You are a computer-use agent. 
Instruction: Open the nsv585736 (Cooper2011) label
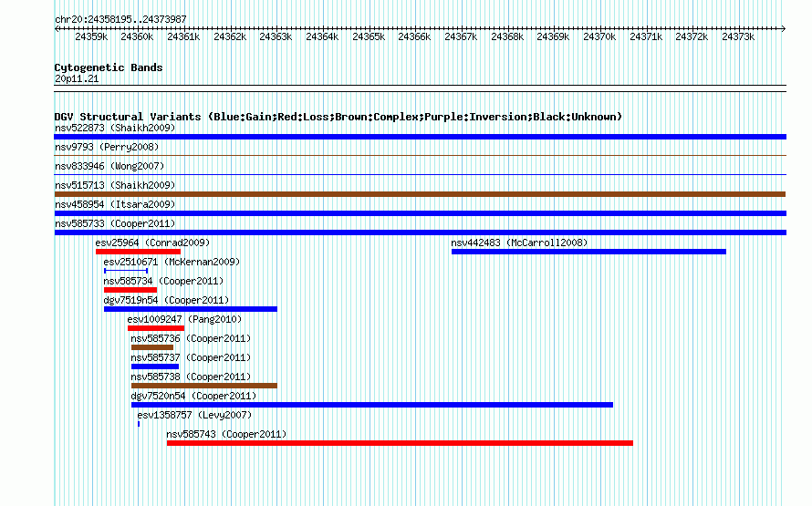pyautogui.click(x=191, y=338)
